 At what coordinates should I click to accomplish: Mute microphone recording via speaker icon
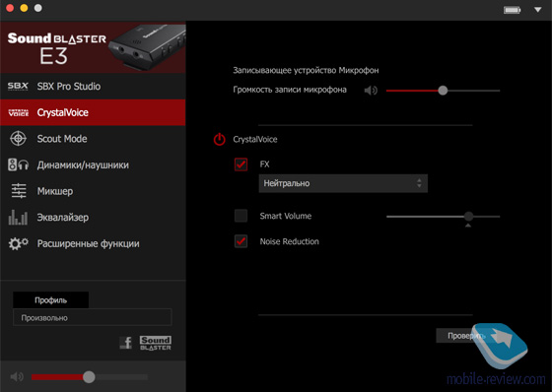(x=371, y=91)
